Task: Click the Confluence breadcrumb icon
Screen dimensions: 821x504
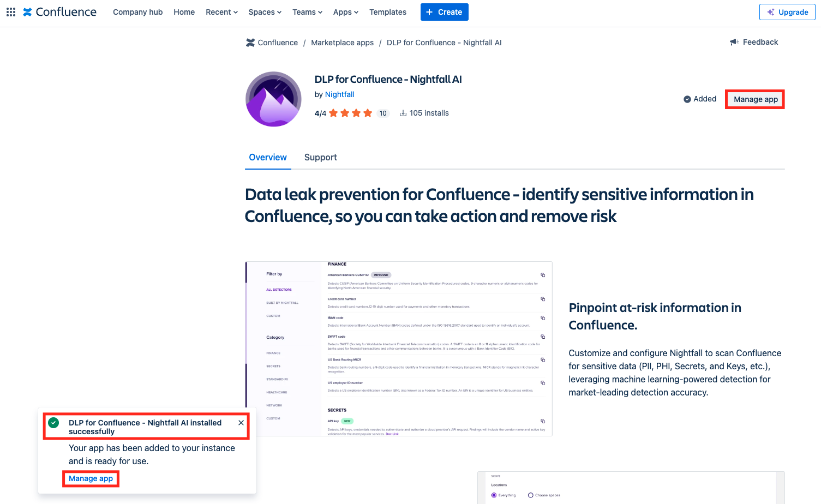Action: [250, 43]
